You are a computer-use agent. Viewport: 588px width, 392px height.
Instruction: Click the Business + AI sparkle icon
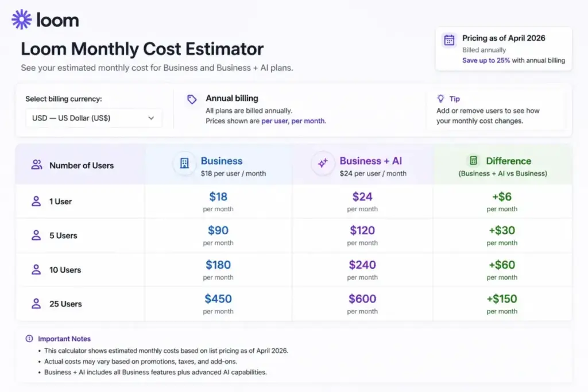click(323, 164)
